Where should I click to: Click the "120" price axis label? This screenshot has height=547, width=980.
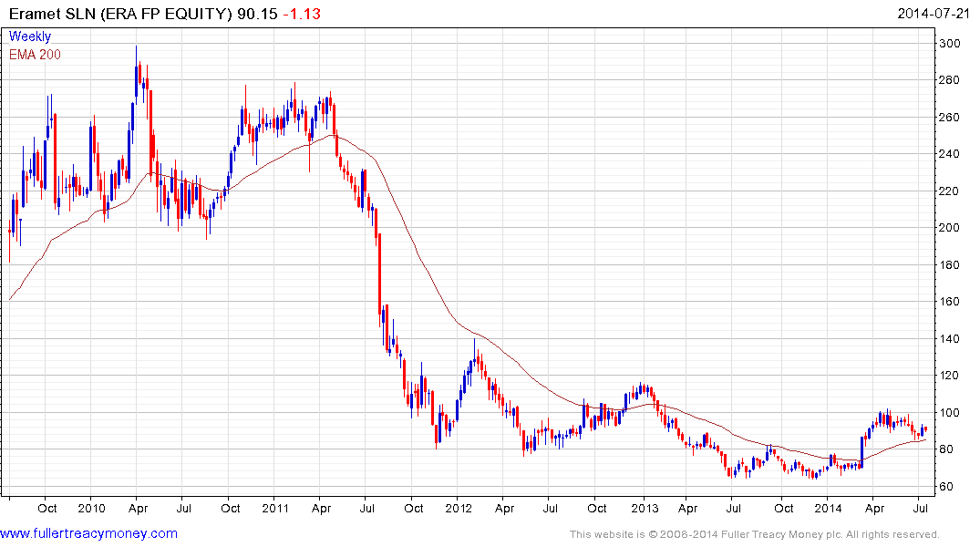click(x=950, y=376)
